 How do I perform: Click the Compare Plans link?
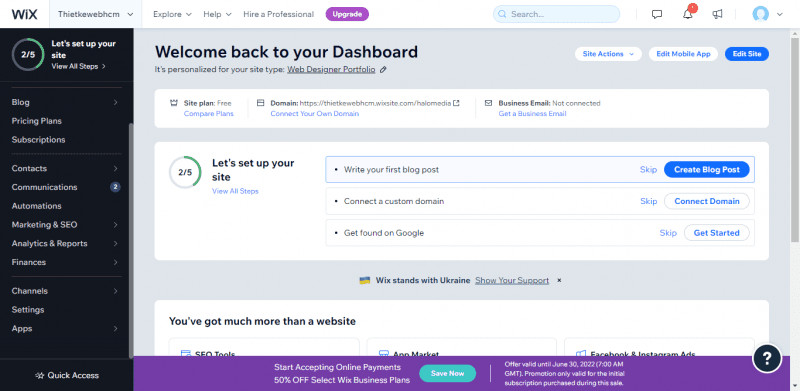point(209,114)
